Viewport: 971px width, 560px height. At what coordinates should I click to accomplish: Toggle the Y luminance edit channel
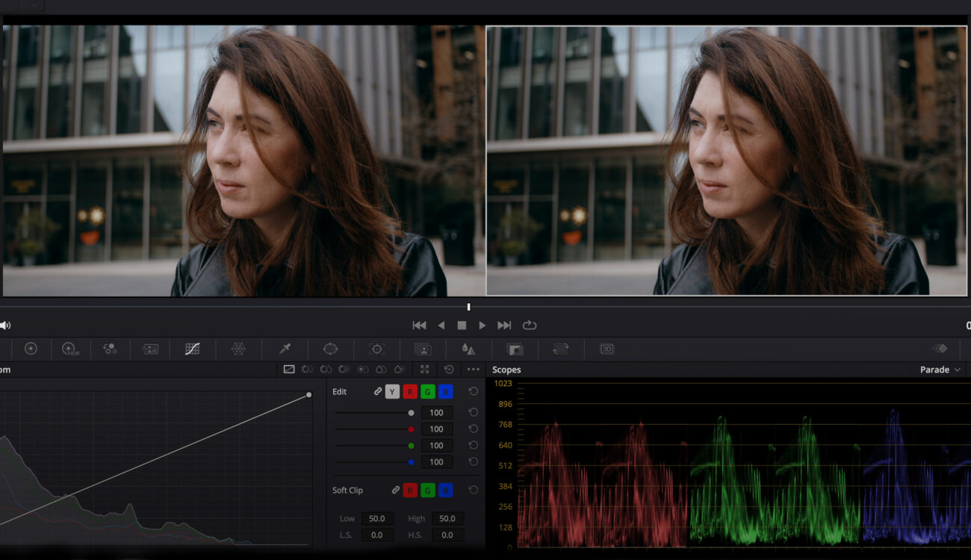pos(392,391)
